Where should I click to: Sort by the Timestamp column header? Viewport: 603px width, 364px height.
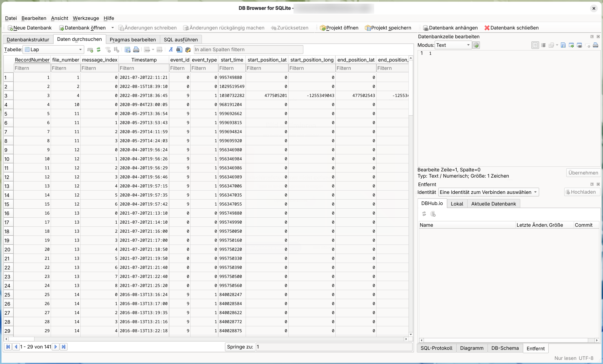tap(144, 60)
